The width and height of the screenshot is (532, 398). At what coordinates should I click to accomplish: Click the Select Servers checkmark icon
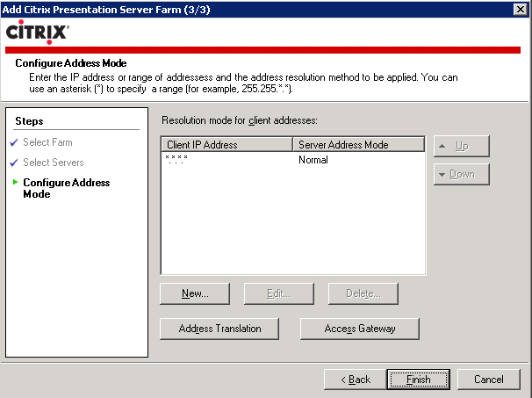click(14, 163)
